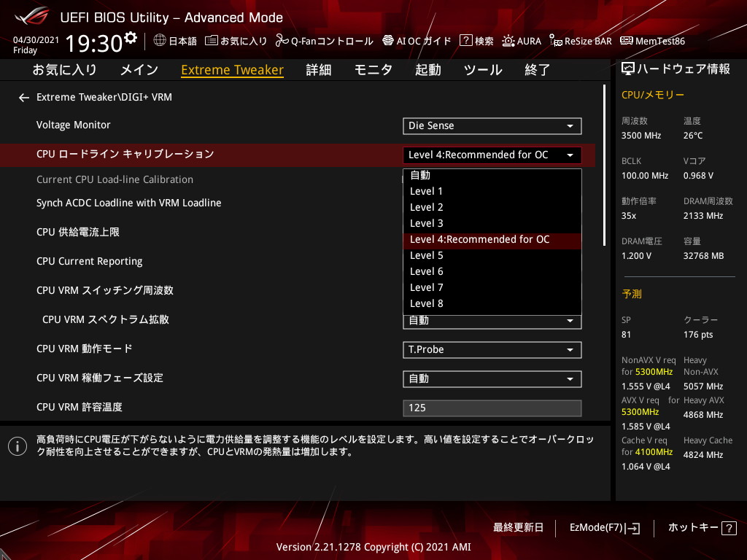Click the 5300MHz NonAVX value
Image resolution: width=747 pixels, height=560 pixels.
point(654,372)
